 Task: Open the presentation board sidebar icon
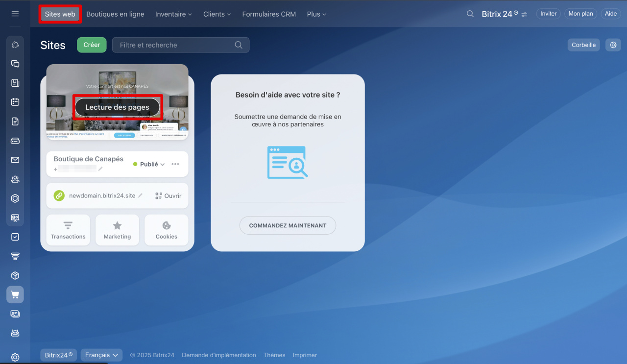coord(15,218)
